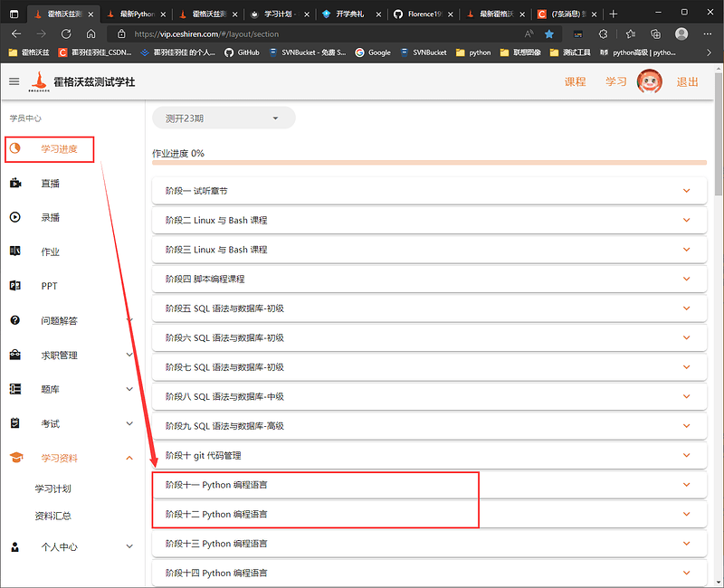
Task: Click the 题库 list icon in sidebar
Action: click(15, 389)
